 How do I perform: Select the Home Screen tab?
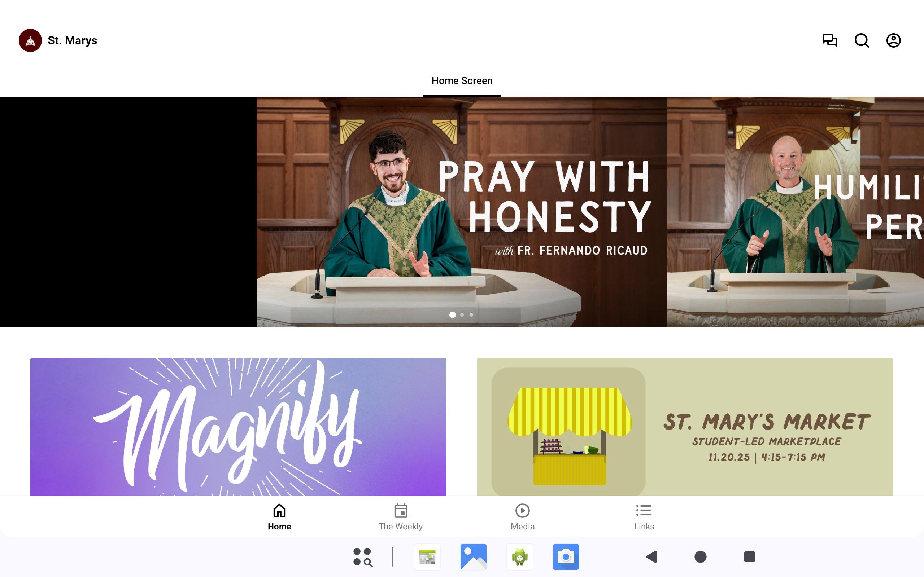coord(462,81)
